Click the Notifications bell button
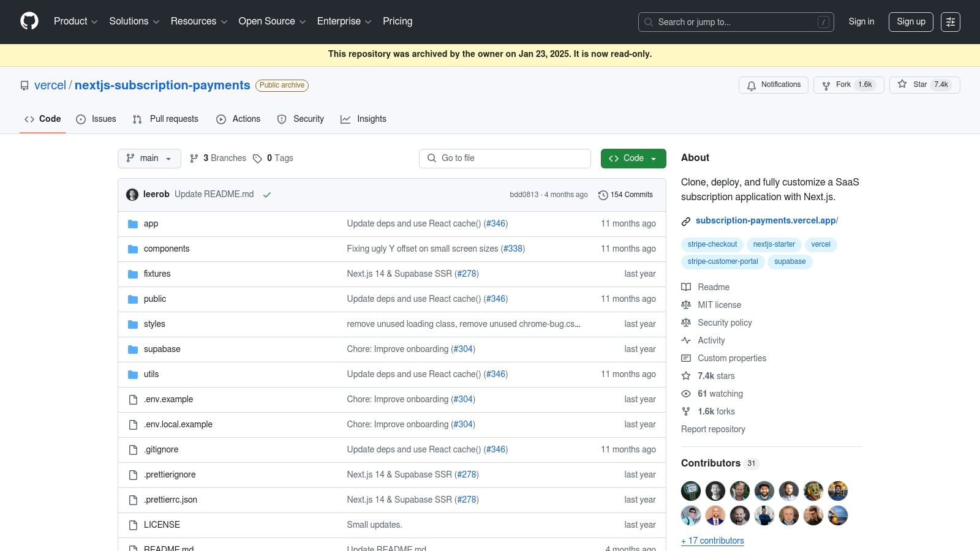 tap(774, 84)
